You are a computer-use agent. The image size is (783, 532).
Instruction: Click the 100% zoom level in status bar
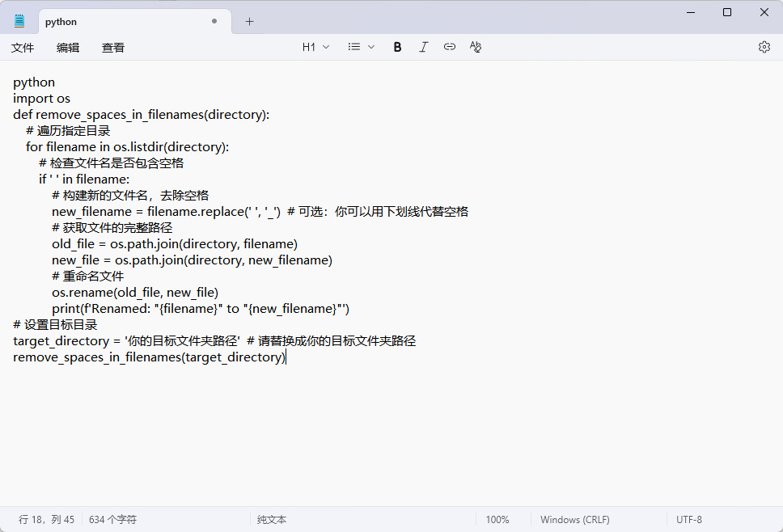click(497, 520)
